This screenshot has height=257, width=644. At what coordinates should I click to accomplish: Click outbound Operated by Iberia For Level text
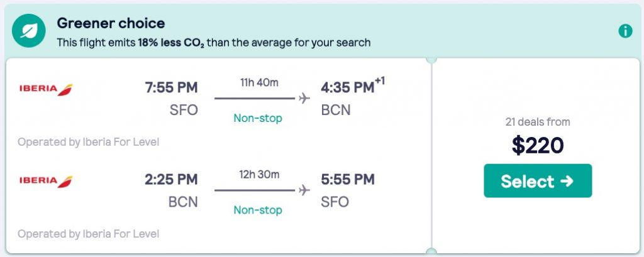[89, 142]
